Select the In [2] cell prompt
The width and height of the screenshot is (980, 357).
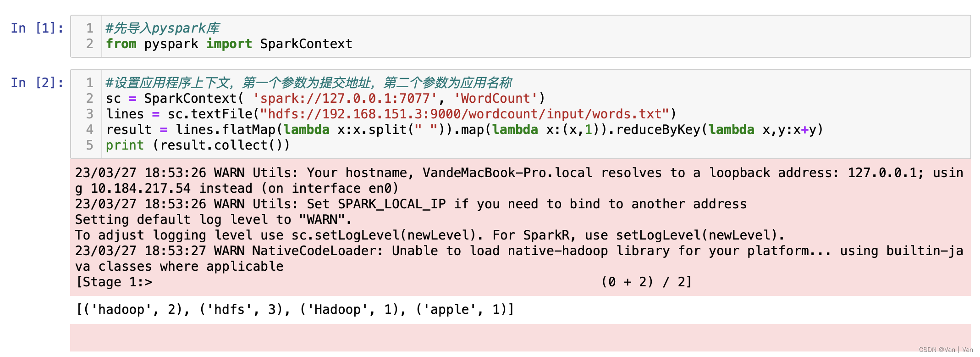37,83
